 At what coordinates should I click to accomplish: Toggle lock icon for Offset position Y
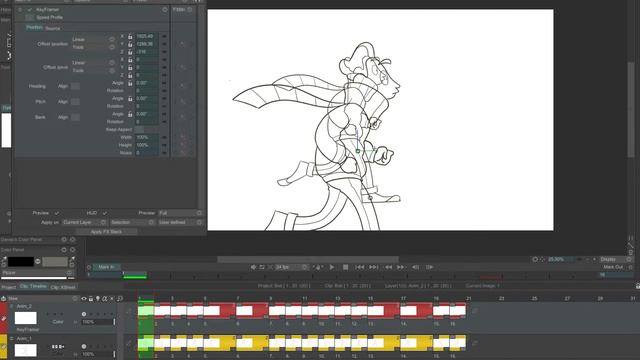(x=130, y=44)
